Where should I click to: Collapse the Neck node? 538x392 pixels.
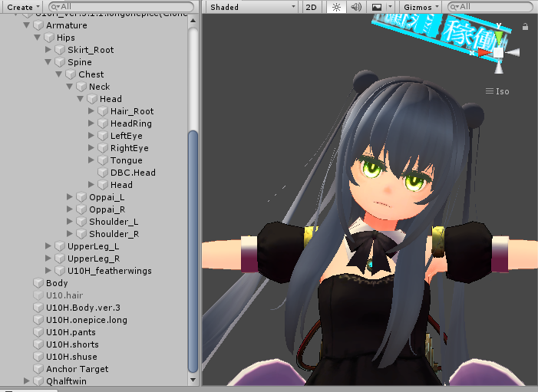70,87
